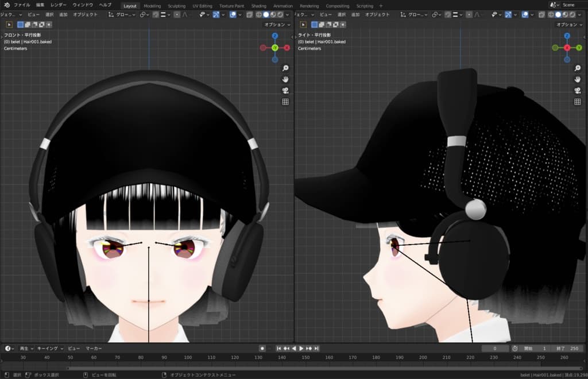
Task: Open the キーイング dropdown in timeline
Action: (x=51, y=349)
